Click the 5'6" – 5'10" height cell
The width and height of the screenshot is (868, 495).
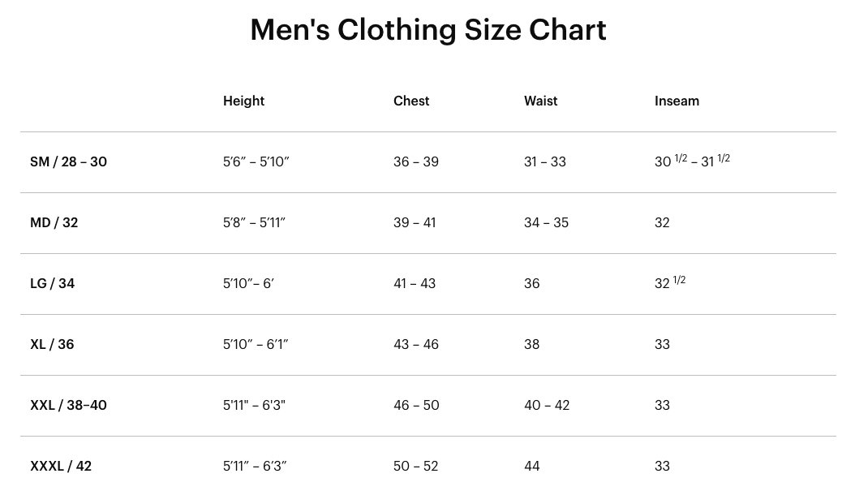click(x=256, y=162)
